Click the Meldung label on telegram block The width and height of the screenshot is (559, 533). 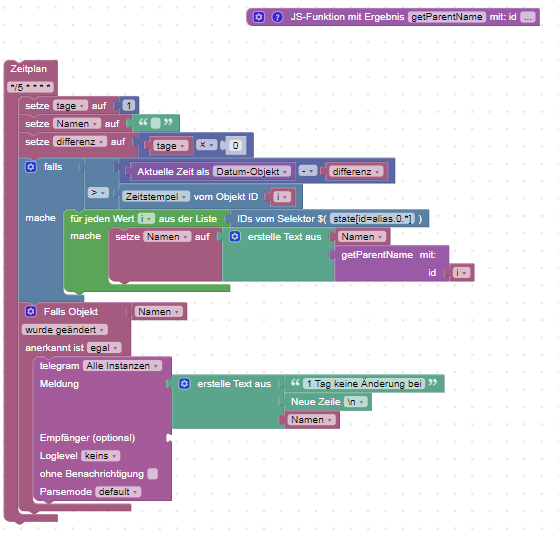coord(59,384)
